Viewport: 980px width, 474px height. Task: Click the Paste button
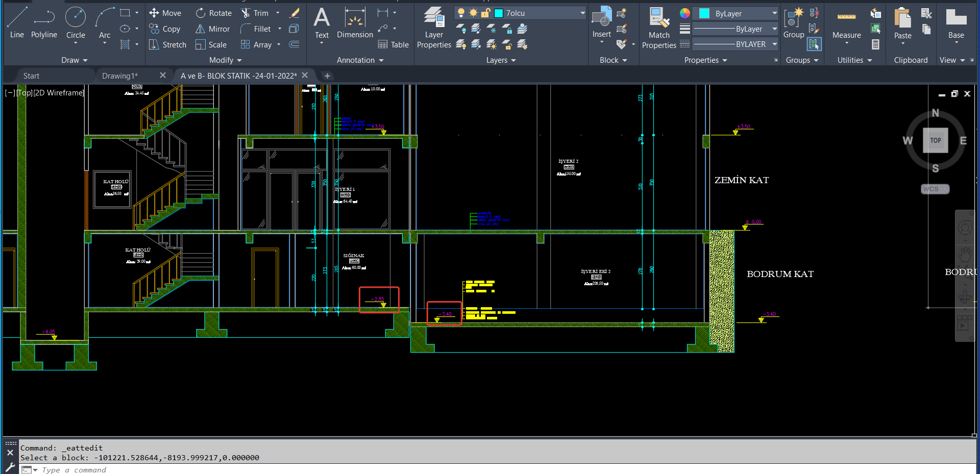pos(902,23)
